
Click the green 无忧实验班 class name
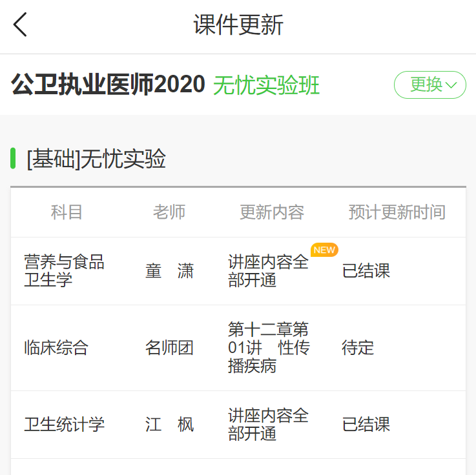pos(266,85)
